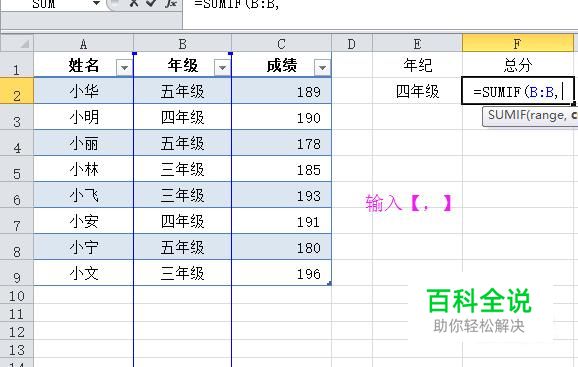This screenshot has height=367, width=578.
Task: Click score cell 180
Action: click(282, 247)
